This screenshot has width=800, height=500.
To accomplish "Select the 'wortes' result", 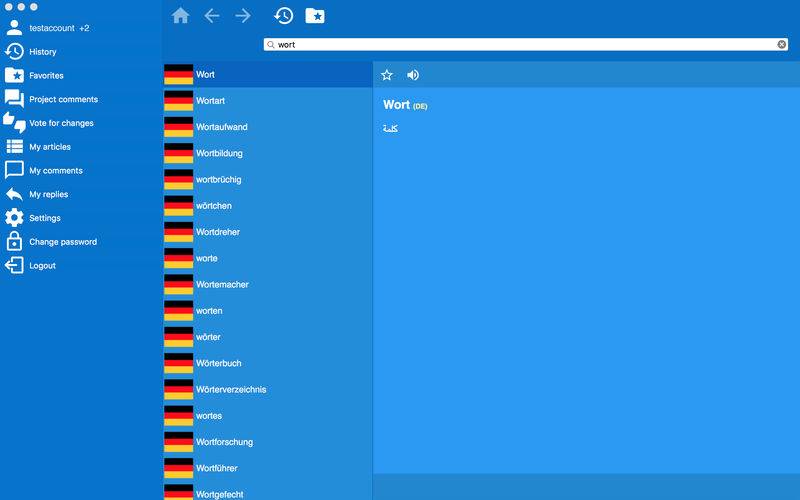I will coord(268,416).
